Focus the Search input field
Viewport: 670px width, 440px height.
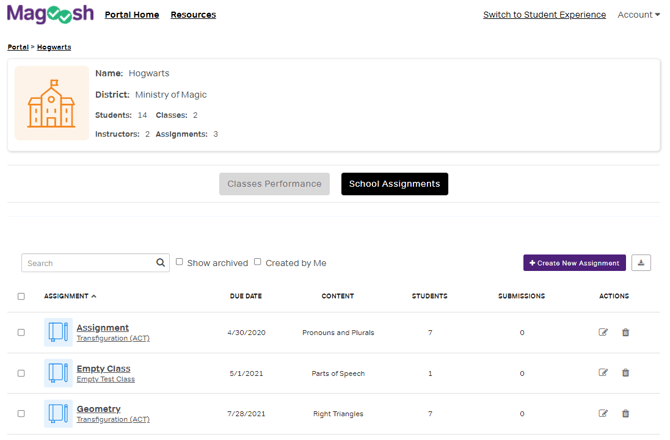[x=88, y=263]
